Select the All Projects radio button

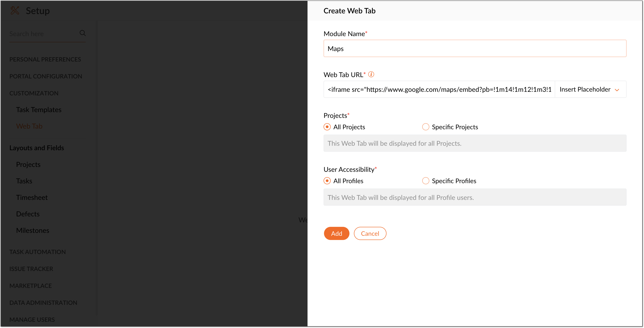pyautogui.click(x=327, y=127)
